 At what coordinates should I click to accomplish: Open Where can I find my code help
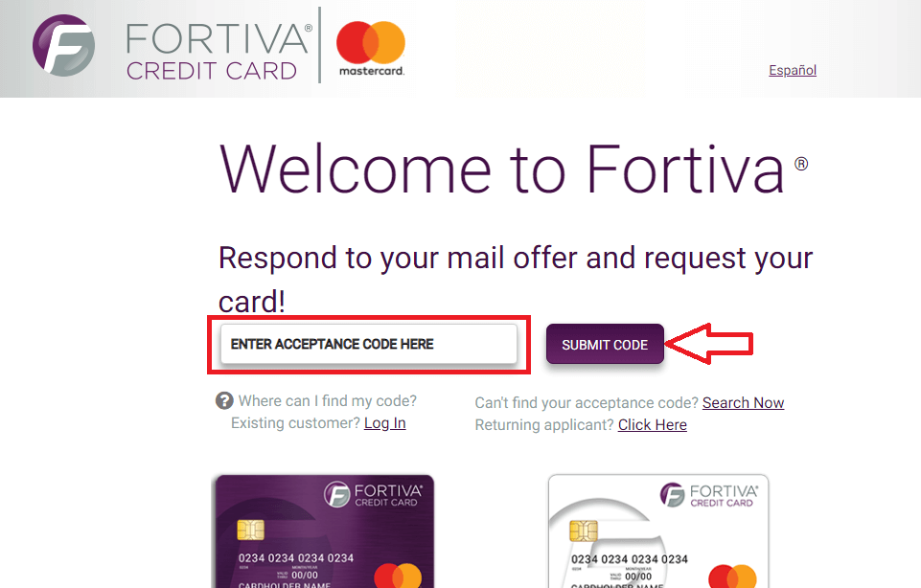pyautogui.click(x=327, y=401)
